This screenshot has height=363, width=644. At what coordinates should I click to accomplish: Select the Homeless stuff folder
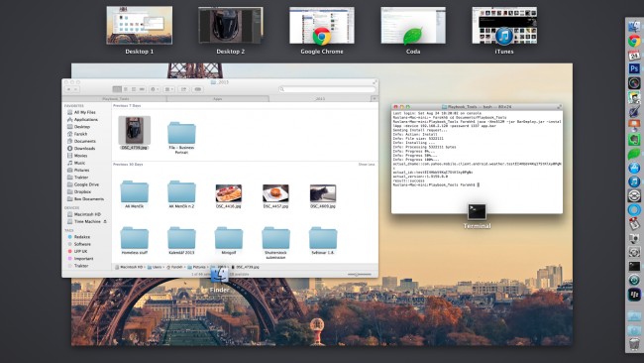pyautogui.click(x=135, y=238)
